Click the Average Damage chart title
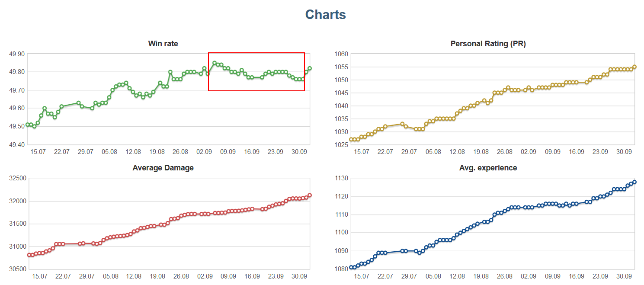The width and height of the screenshot is (644, 285). click(163, 168)
